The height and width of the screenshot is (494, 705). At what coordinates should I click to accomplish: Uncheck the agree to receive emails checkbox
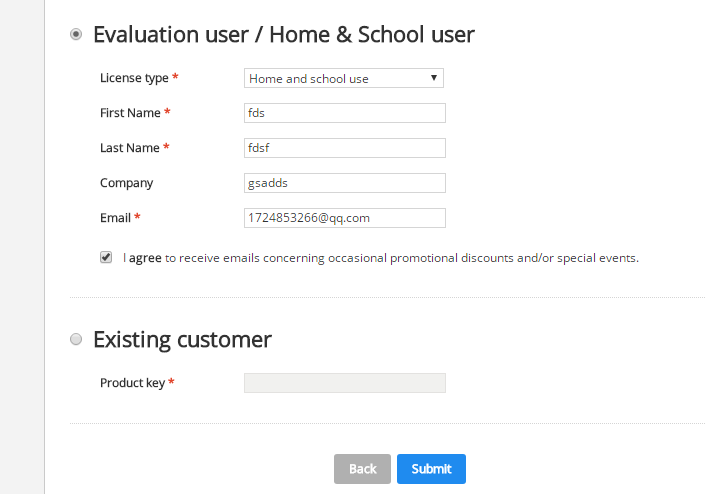106,257
